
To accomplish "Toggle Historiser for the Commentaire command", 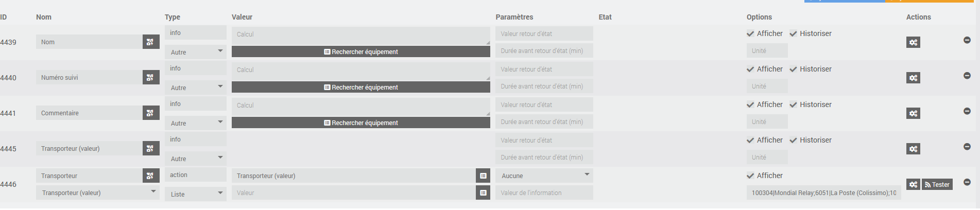I will tap(794, 105).
